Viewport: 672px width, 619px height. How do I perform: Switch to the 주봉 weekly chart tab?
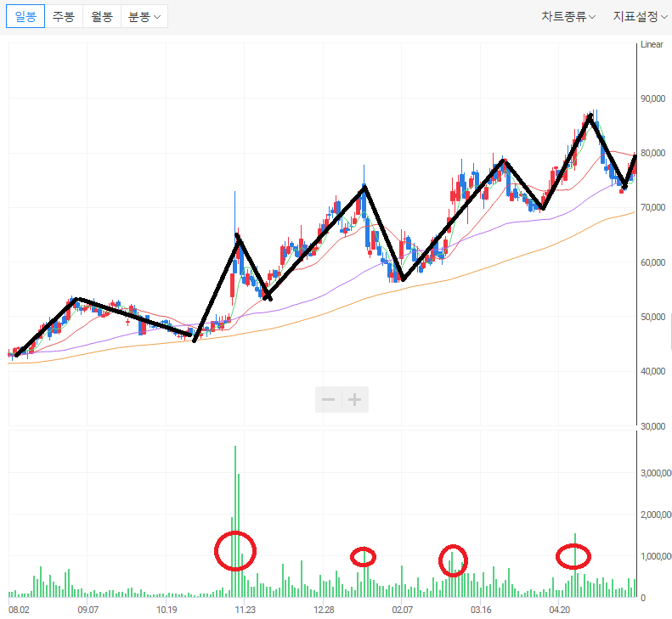pyautogui.click(x=64, y=17)
